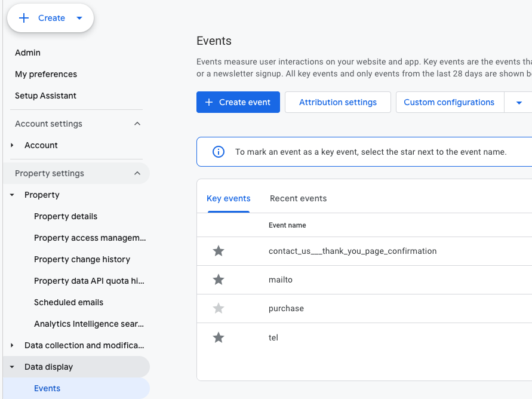Click the plus icon on Create event

(209, 102)
